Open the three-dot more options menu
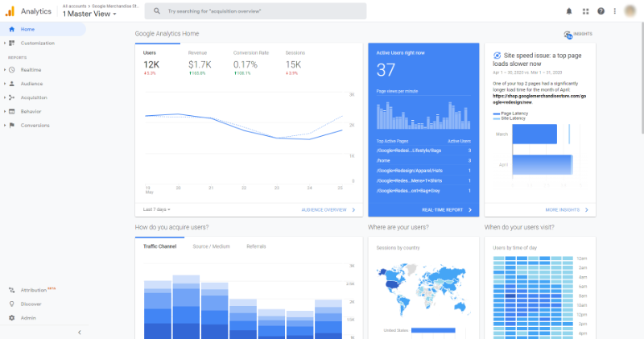The image size is (644, 339). coord(615,11)
